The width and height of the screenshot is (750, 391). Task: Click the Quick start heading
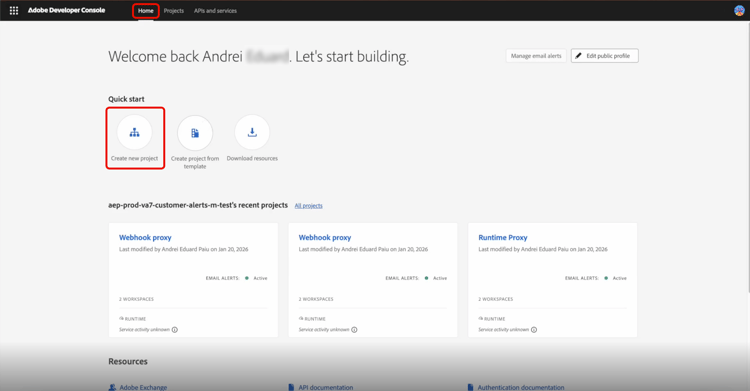126,99
